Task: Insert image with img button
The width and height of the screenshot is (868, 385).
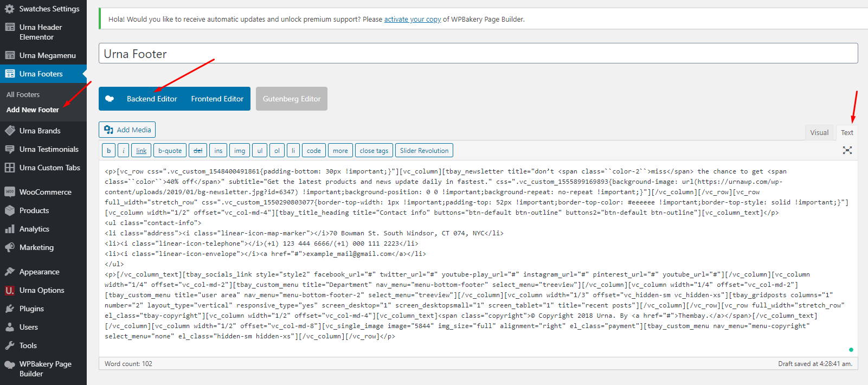Action: point(240,150)
